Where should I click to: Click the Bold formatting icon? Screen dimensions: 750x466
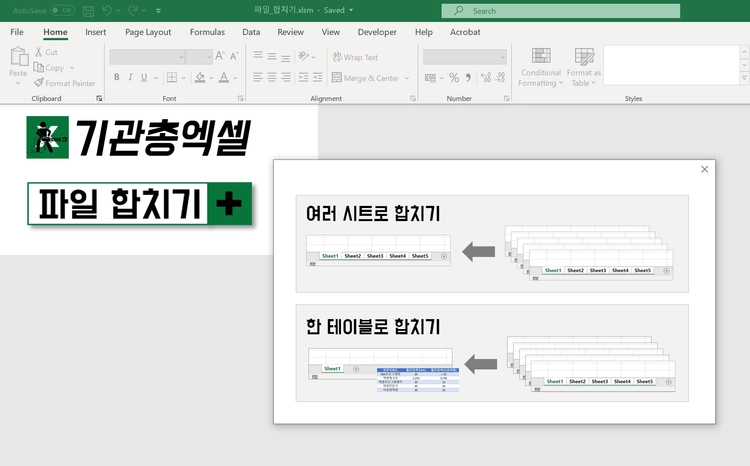point(116,77)
